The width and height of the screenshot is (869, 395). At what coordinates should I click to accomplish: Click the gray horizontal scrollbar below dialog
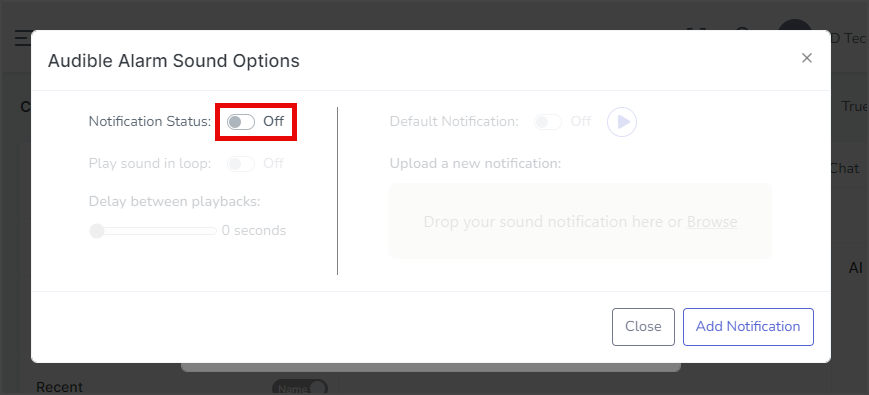click(x=431, y=367)
